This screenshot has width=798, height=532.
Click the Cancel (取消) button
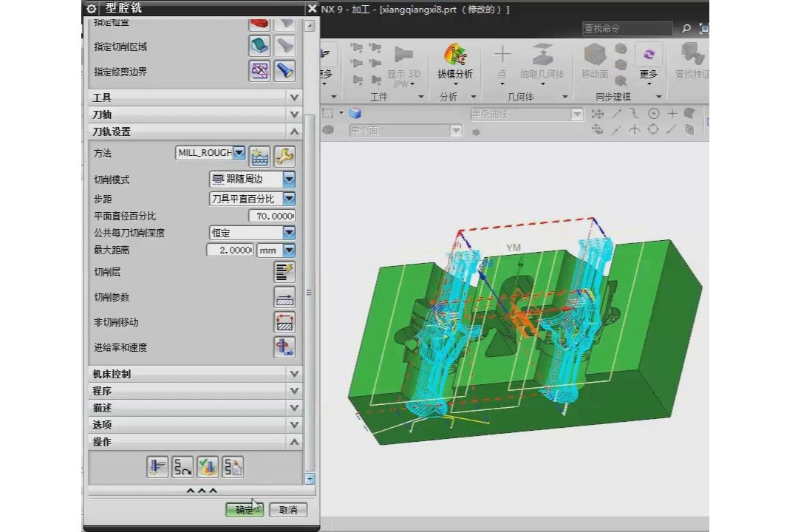[x=288, y=510]
